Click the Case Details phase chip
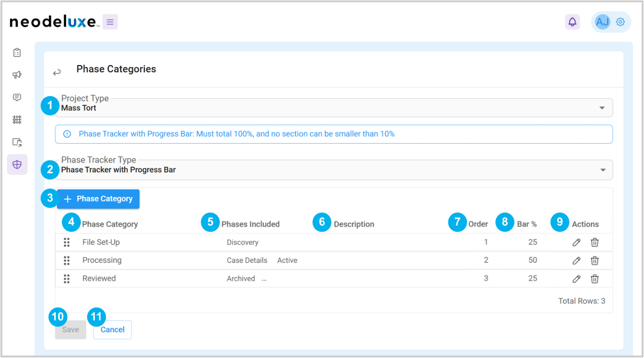The width and height of the screenshot is (644, 358). [x=247, y=261]
